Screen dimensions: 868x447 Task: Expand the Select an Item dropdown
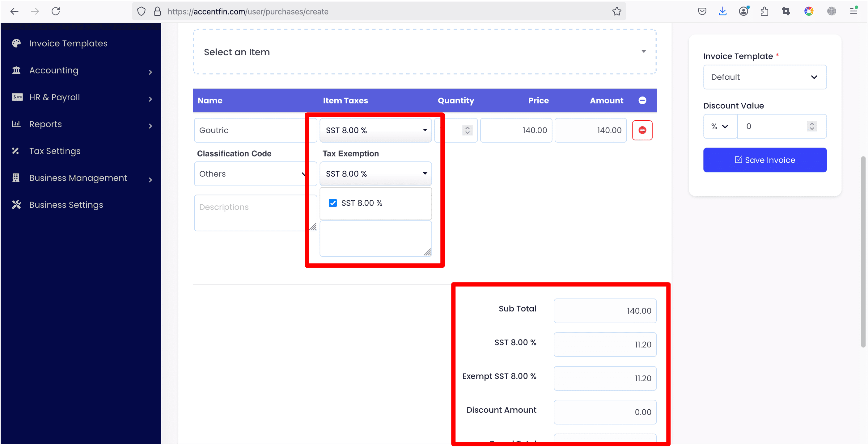[424, 52]
